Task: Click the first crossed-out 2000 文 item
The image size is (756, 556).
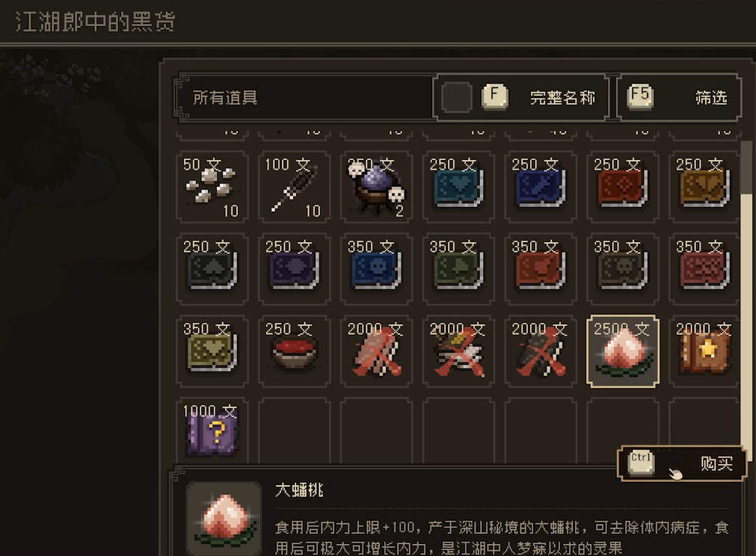Action: coord(376,352)
